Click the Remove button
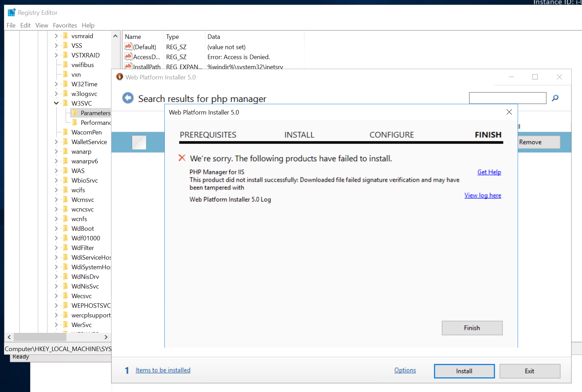Viewport: 582px width, 392px height. click(539, 142)
